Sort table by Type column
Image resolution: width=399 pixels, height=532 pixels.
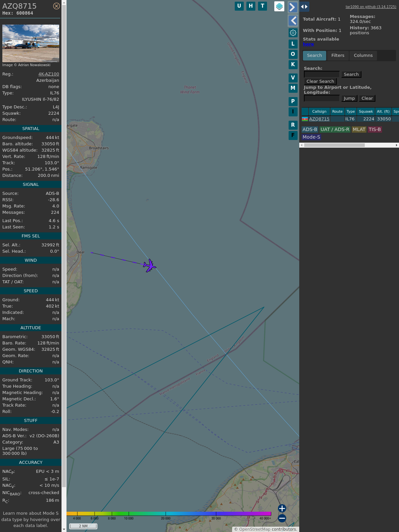(350, 112)
